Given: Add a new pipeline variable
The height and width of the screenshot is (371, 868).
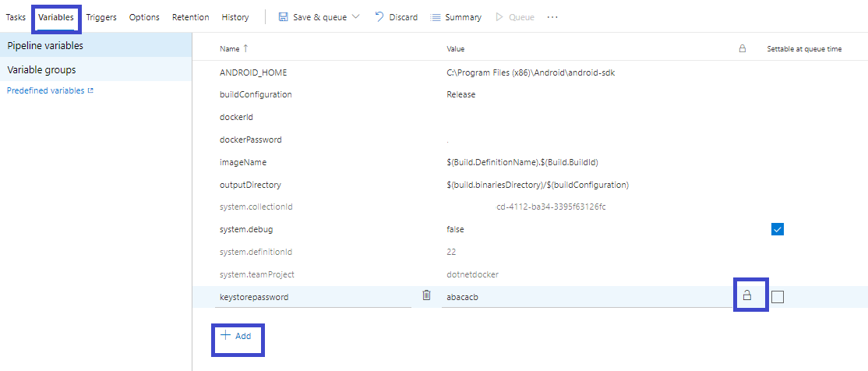Looking at the screenshot, I should 236,336.
